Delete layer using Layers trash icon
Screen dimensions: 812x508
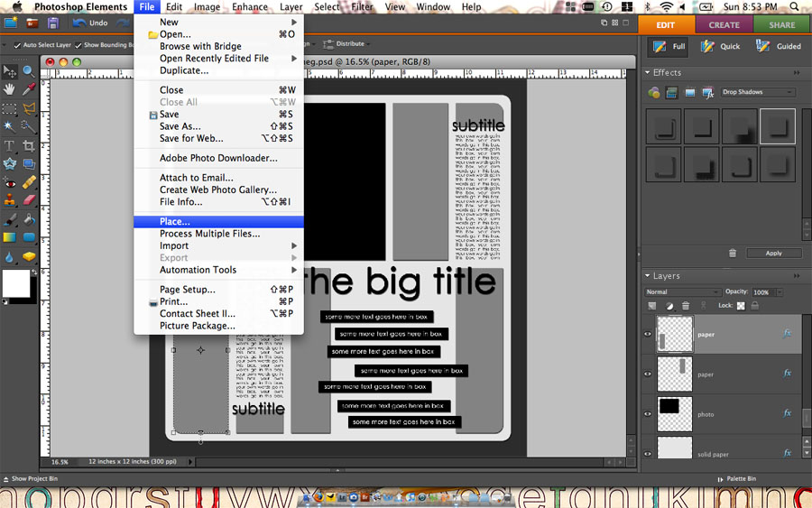pos(686,306)
